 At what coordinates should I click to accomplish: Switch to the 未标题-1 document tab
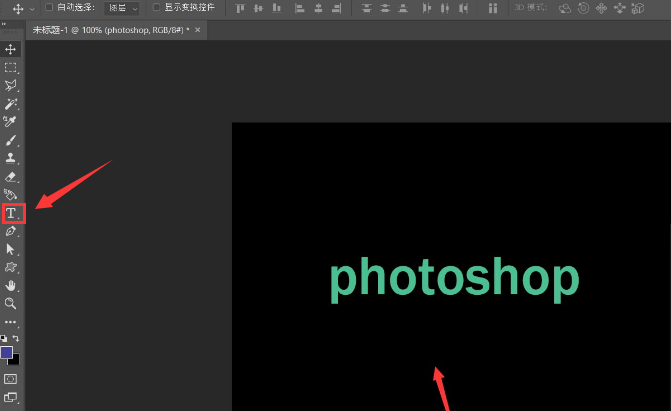click(111, 30)
